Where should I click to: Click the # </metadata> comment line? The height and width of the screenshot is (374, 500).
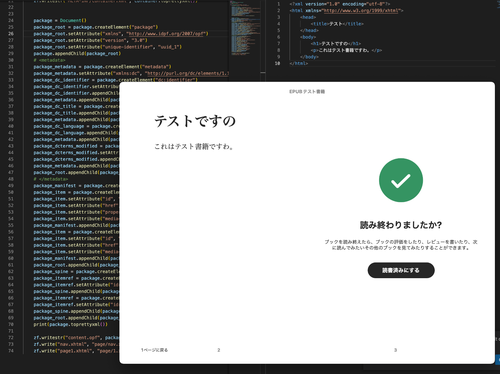tap(51, 179)
